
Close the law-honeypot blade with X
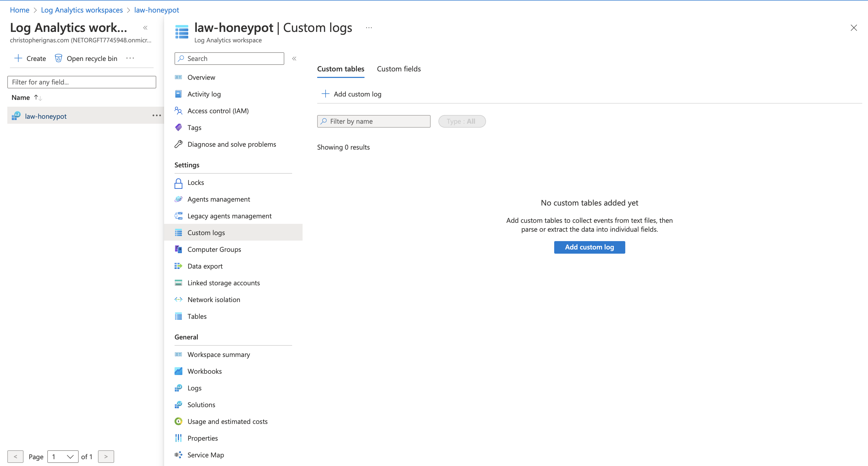854,28
